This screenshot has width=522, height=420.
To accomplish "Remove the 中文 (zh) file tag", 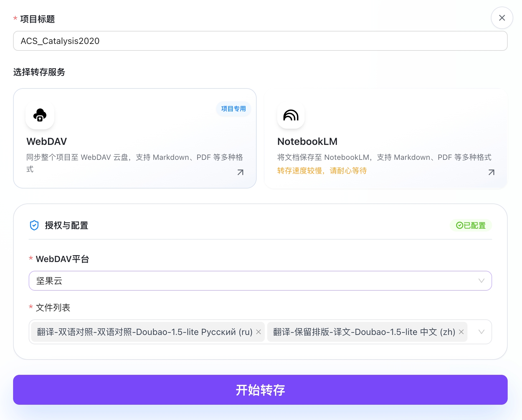I will point(461,332).
